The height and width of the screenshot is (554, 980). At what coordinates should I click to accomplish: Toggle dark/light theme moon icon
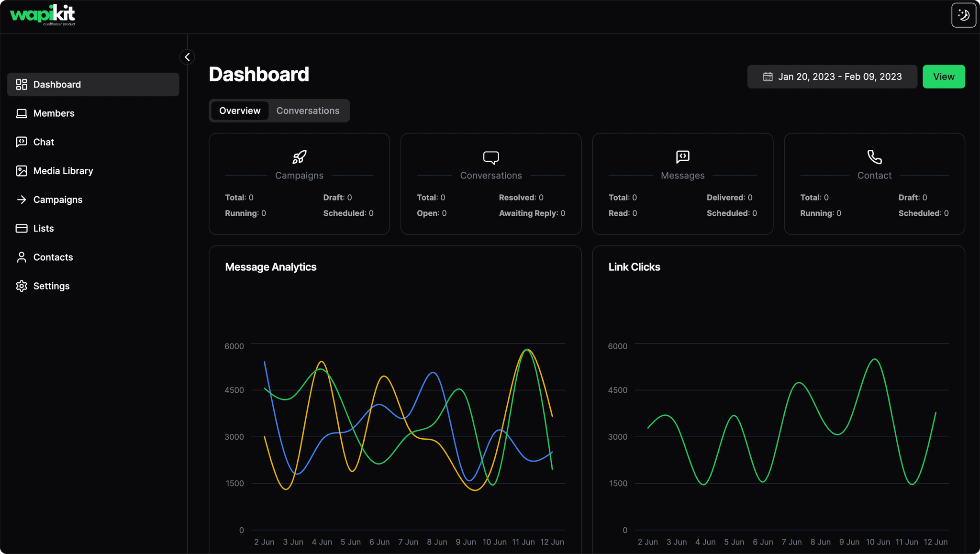(x=963, y=15)
